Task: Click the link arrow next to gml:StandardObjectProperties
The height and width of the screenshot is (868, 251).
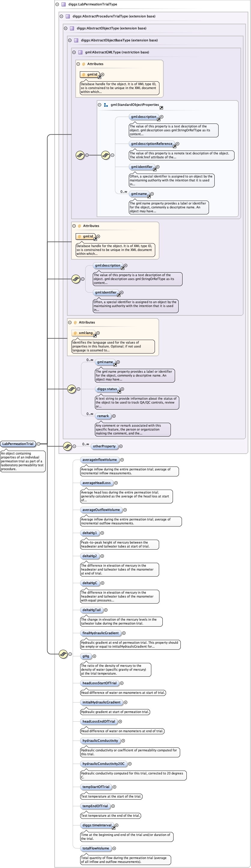Action: click(161, 108)
